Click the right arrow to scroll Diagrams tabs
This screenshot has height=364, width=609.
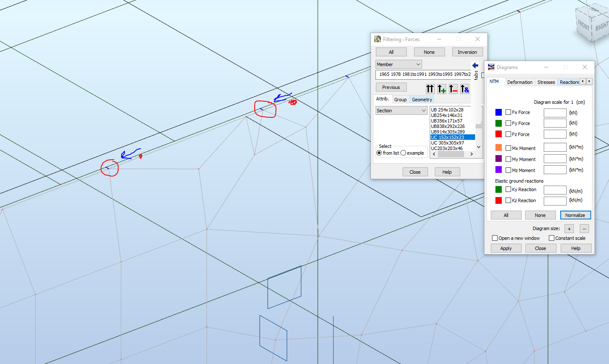588,81
